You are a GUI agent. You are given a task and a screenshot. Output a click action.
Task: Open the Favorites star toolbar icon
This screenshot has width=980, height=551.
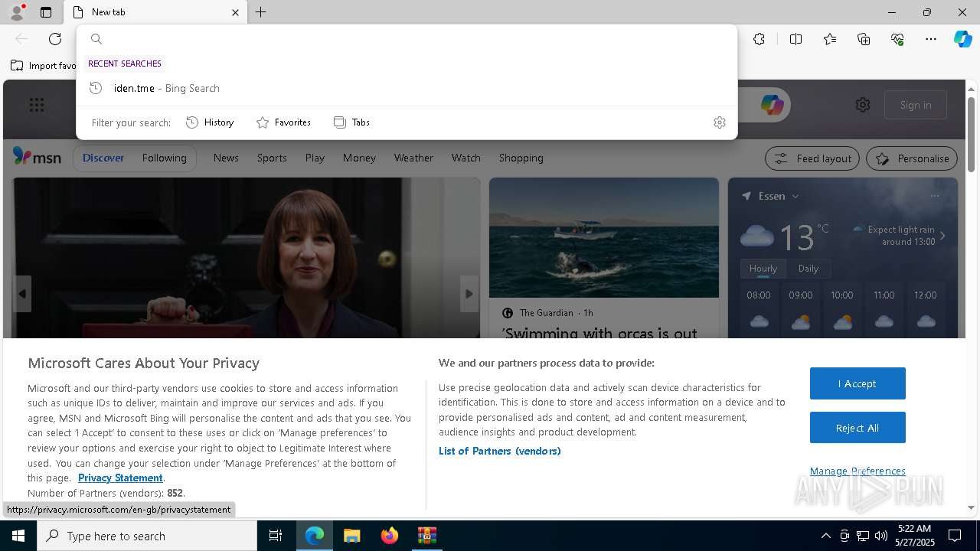click(x=830, y=39)
